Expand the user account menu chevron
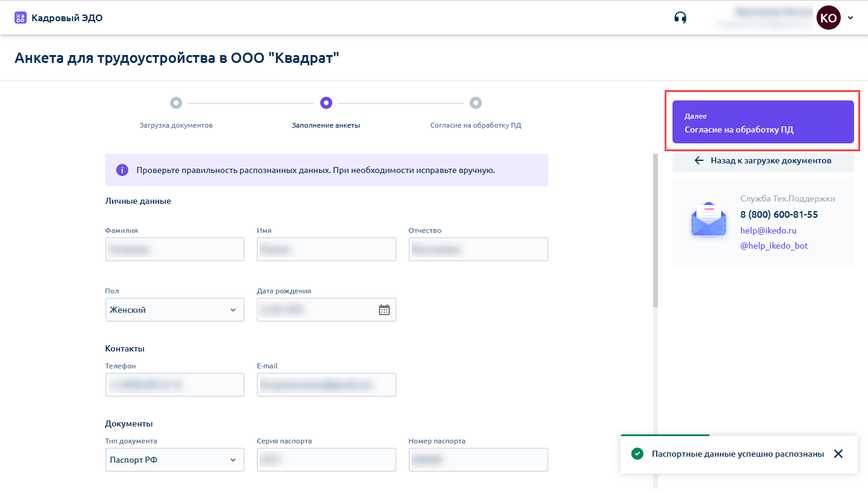 click(850, 18)
